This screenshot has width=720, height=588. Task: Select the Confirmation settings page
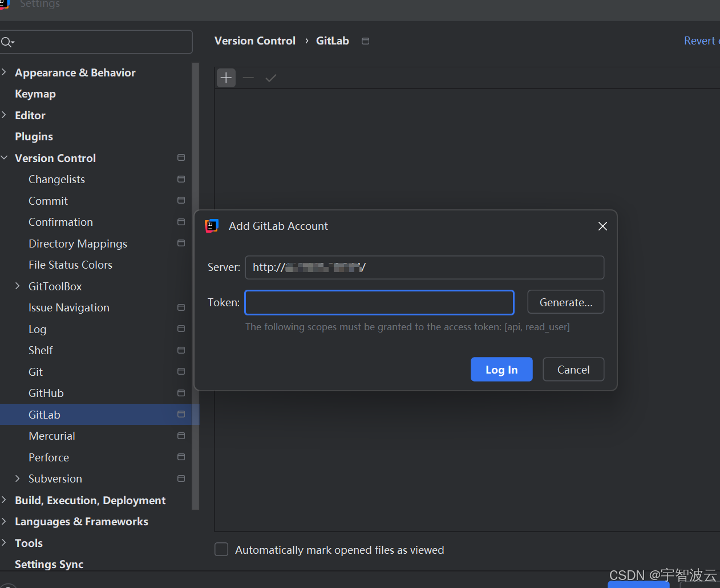coord(60,222)
